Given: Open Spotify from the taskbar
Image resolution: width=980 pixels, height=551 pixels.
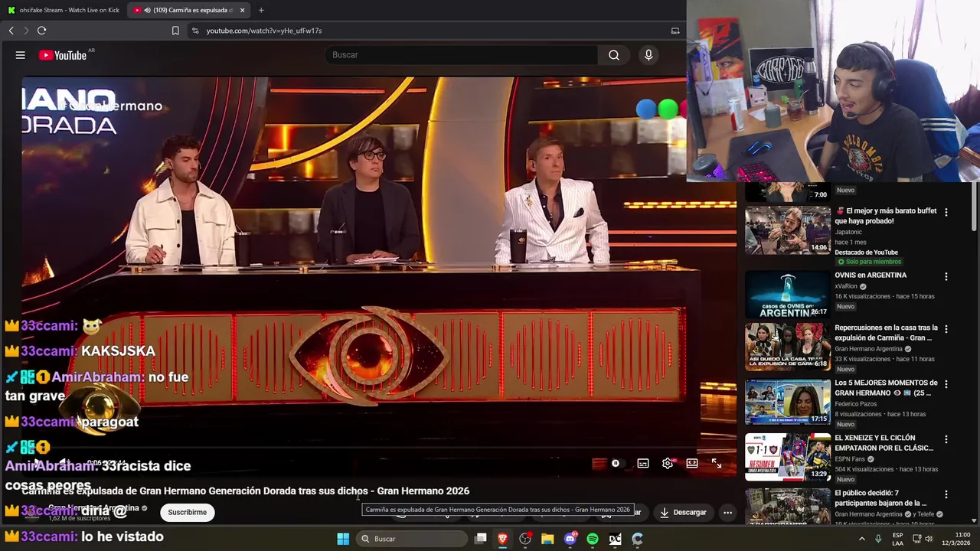Looking at the screenshot, I should [x=593, y=539].
